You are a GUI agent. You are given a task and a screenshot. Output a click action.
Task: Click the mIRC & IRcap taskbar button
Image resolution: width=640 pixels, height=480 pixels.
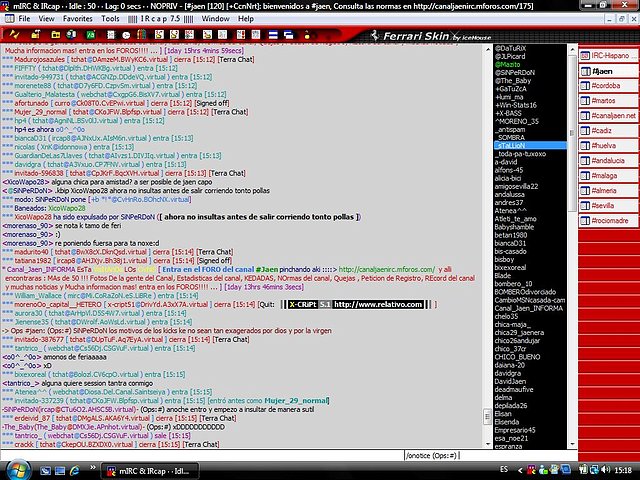pos(149,471)
